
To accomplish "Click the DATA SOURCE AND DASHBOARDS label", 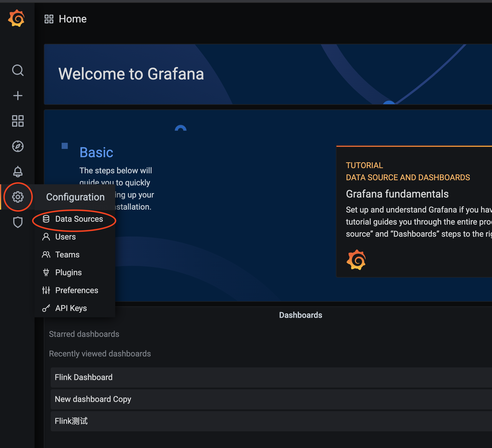I will pyautogui.click(x=408, y=177).
